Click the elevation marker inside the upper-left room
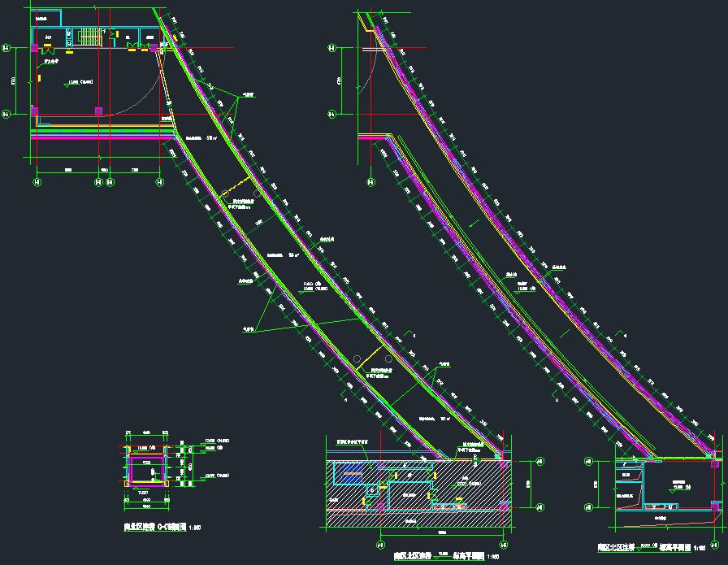The image size is (728, 565). [80, 83]
